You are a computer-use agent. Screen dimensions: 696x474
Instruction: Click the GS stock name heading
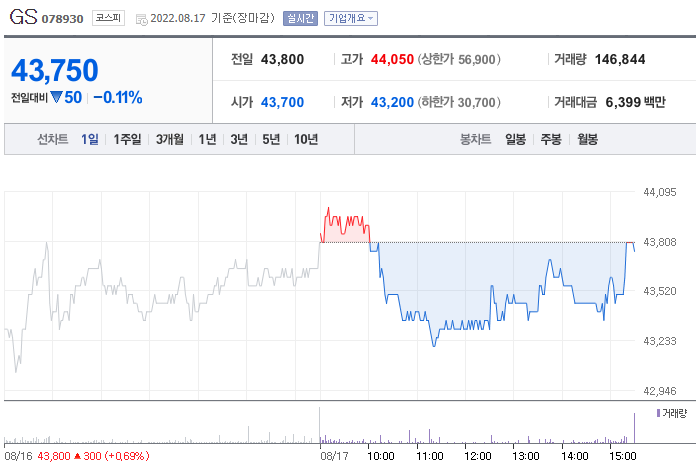pyautogui.click(x=23, y=17)
